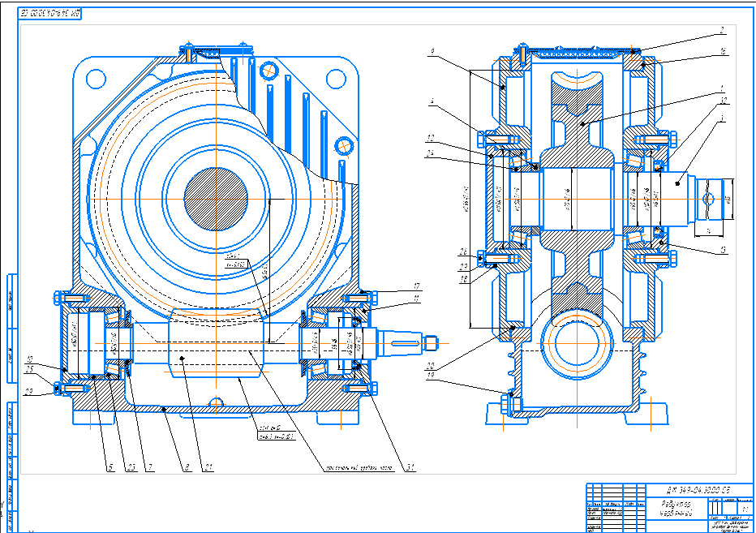
Task: Click the drain plug hole at housing bottom
Action: click(x=215, y=402)
